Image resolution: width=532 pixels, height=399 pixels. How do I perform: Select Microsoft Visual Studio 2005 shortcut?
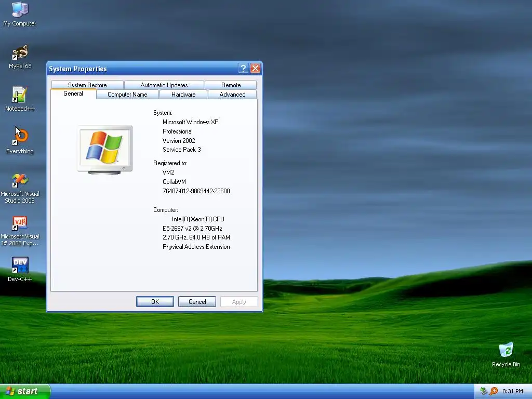click(20, 188)
